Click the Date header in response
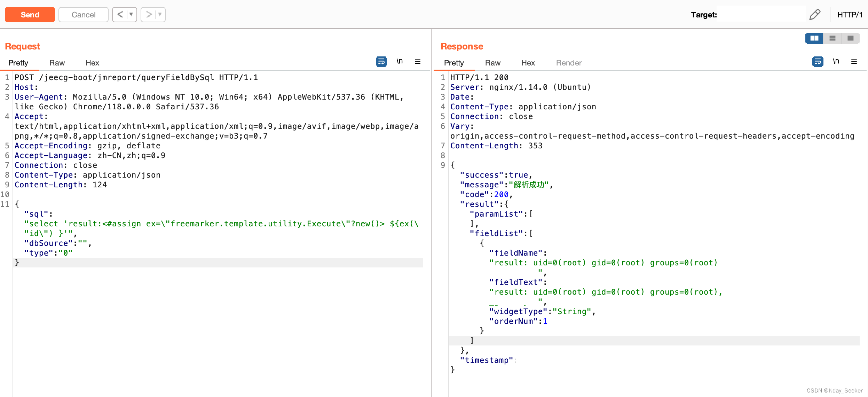This screenshot has height=397, width=868. coord(462,97)
